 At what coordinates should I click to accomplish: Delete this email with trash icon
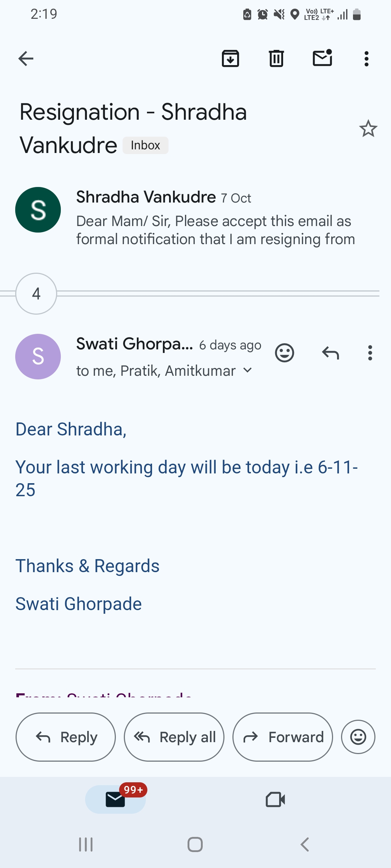(x=276, y=59)
